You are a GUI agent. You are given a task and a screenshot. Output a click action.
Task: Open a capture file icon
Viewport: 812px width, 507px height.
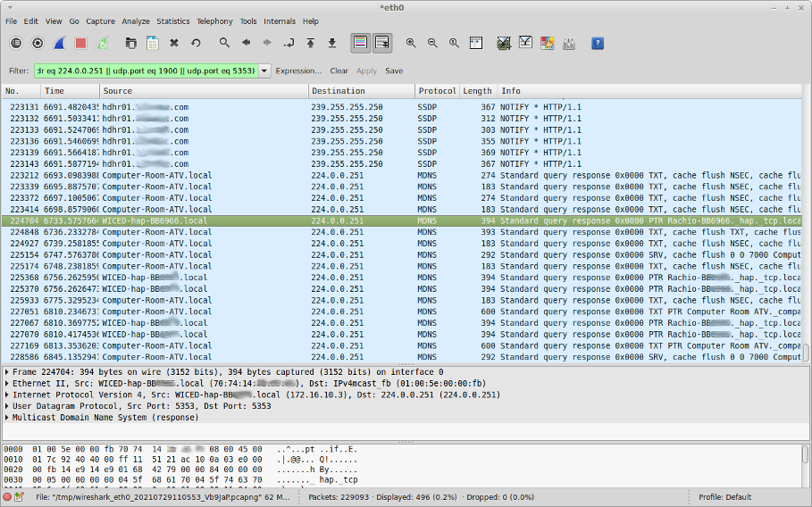pos(130,43)
